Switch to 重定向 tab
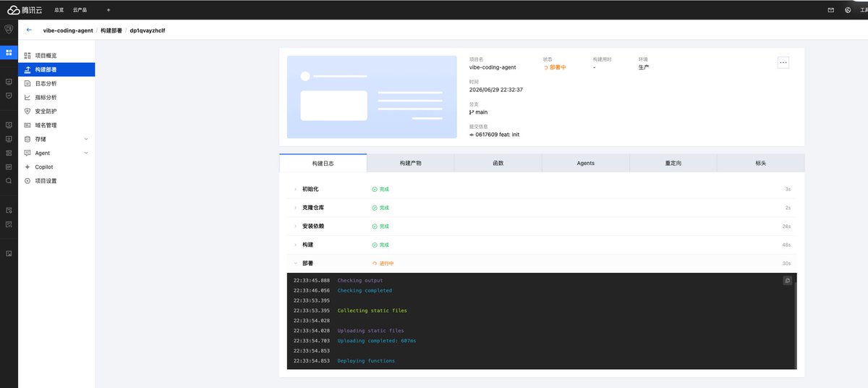This screenshot has height=388, width=868. [x=673, y=163]
